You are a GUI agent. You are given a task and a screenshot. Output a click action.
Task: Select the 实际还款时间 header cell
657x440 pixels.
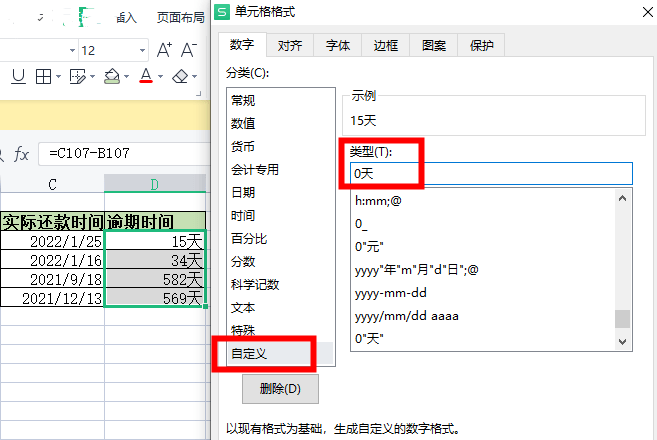pyautogui.click(x=52, y=221)
